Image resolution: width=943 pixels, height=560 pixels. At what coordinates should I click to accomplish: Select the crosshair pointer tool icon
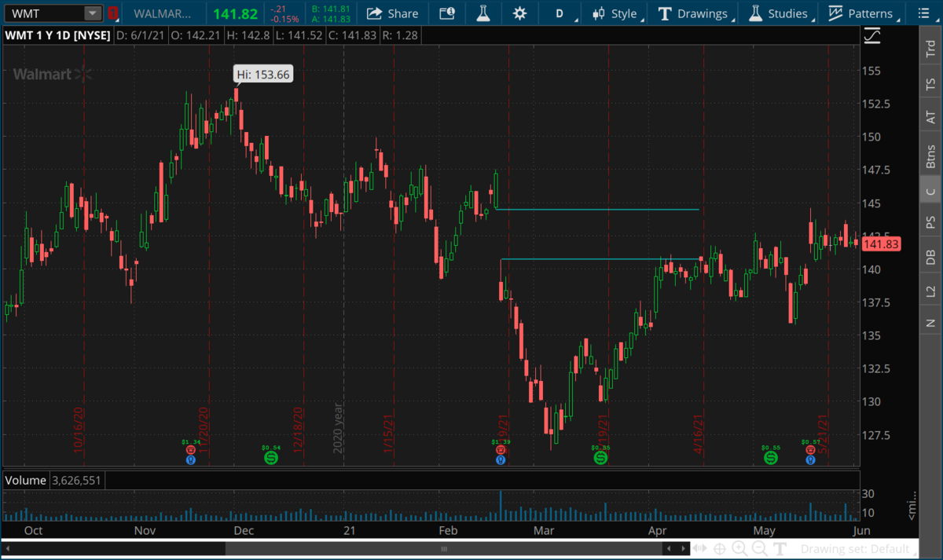click(718, 549)
